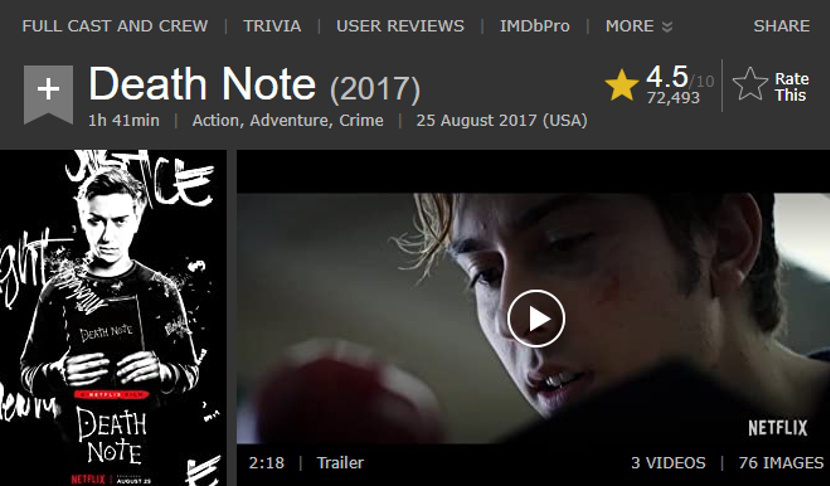Click the Rate This text

(x=791, y=87)
